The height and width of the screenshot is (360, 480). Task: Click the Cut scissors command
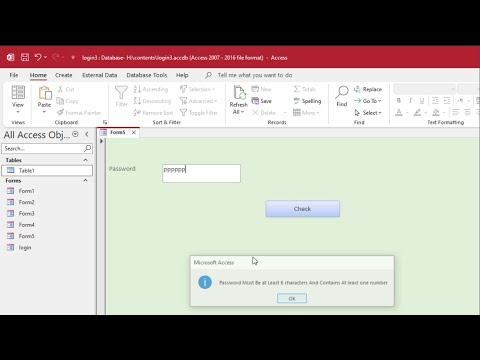66,89
